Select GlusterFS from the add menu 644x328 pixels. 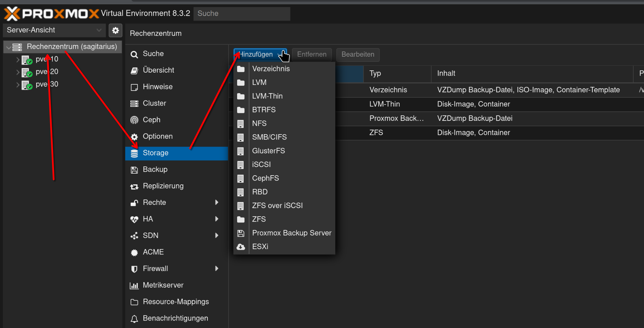point(284,151)
